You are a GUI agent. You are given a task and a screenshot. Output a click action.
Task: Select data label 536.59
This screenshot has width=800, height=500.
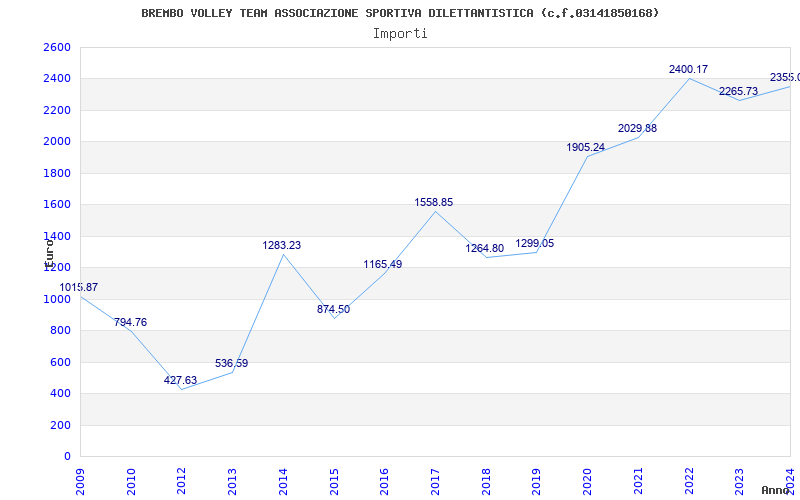[231, 364]
